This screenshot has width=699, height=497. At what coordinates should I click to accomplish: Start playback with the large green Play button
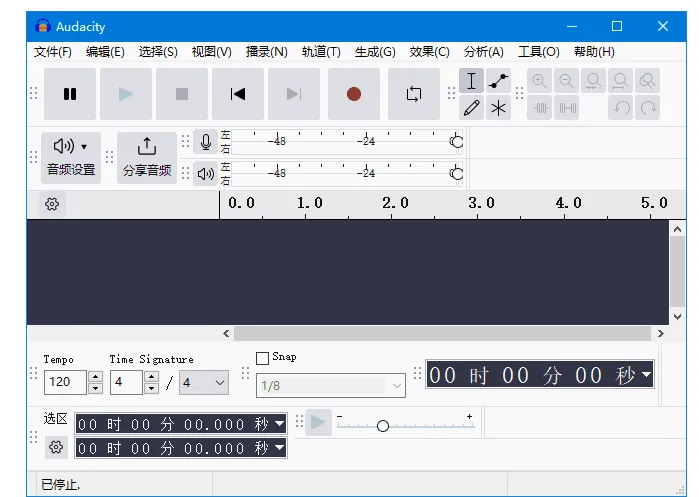126,94
